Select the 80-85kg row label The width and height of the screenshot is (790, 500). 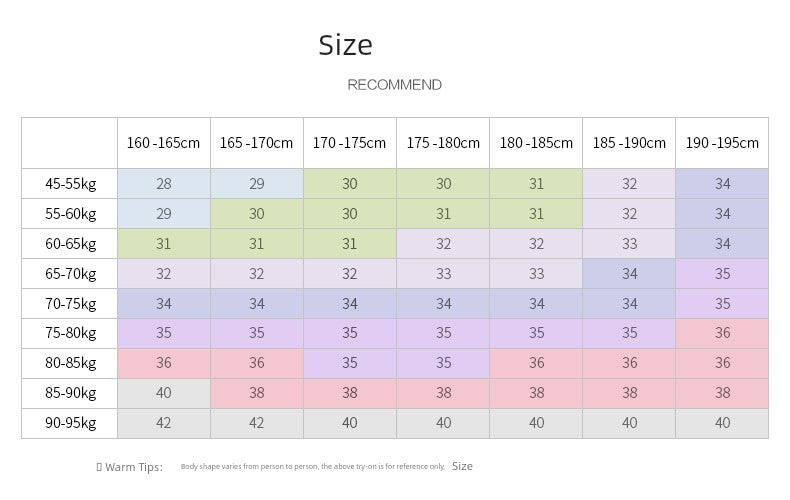point(70,363)
